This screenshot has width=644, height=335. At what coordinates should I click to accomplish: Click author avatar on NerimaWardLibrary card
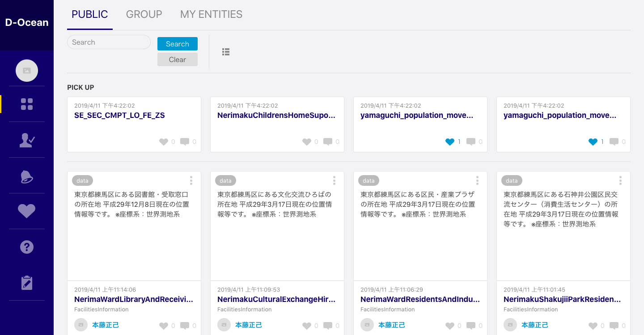pyautogui.click(x=81, y=325)
